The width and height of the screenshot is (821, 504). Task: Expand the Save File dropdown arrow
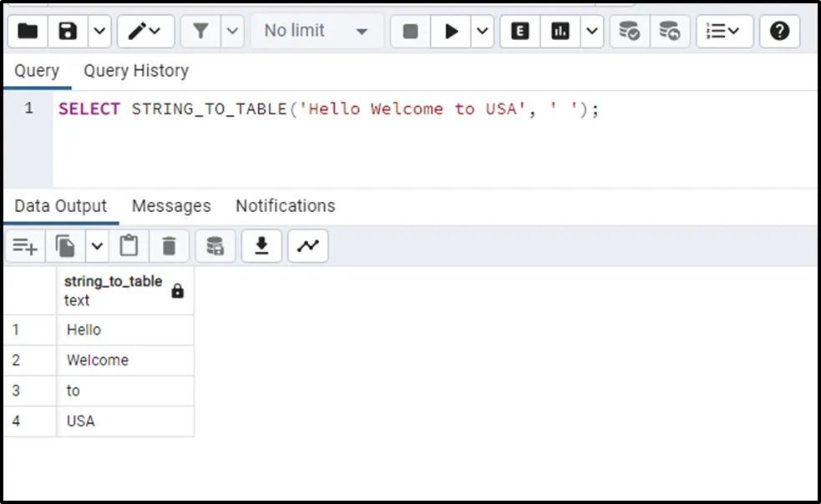pos(99,31)
